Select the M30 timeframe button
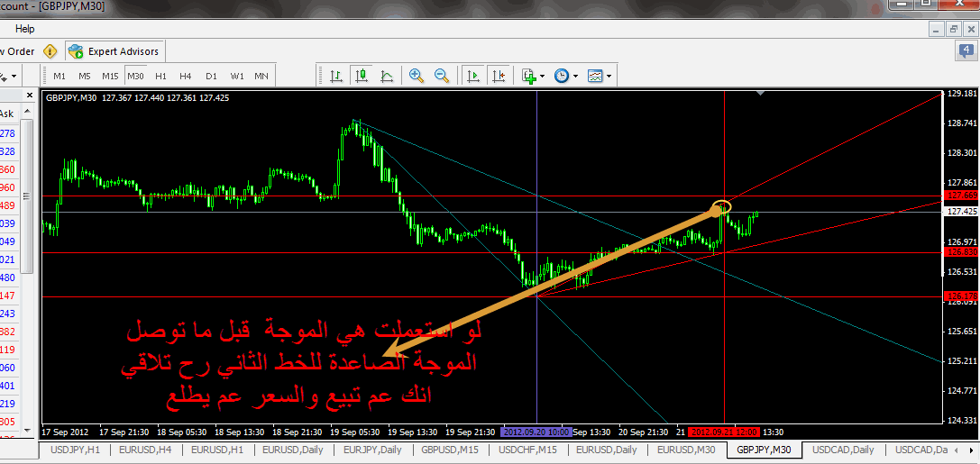Screen dimensions: 980x464 click(135, 77)
